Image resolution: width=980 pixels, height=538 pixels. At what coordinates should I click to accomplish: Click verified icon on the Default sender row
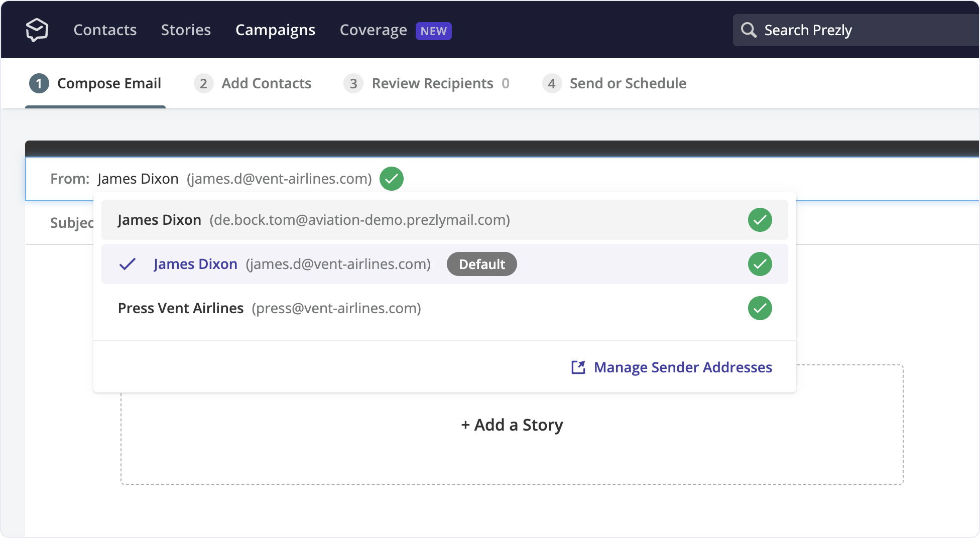[x=760, y=264]
